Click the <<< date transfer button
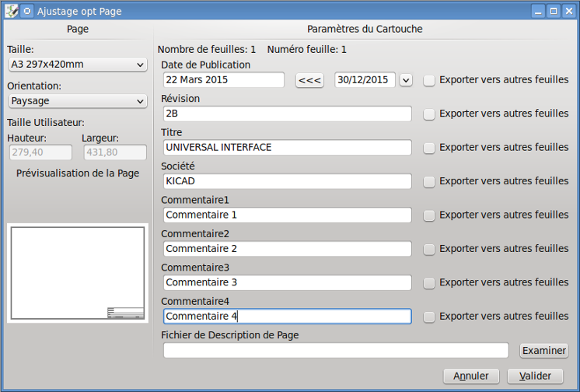This screenshot has width=580, height=392. (309, 80)
